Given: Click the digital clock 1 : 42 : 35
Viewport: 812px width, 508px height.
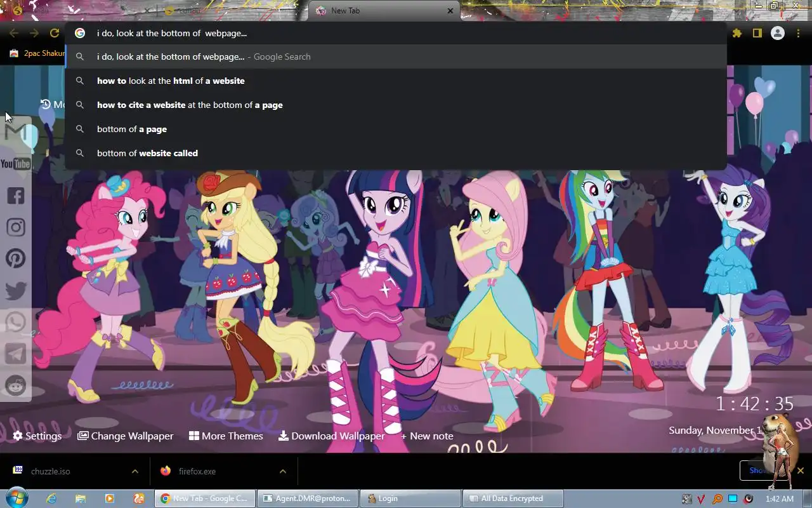Looking at the screenshot, I should click(x=754, y=404).
